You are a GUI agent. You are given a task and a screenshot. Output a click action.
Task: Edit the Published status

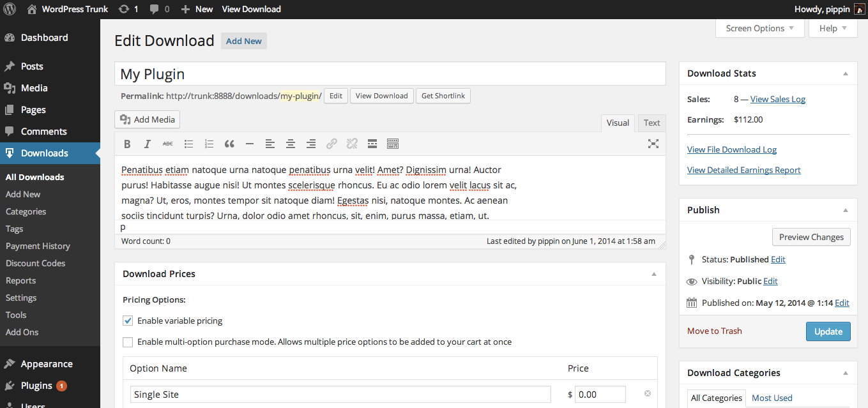click(778, 259)
